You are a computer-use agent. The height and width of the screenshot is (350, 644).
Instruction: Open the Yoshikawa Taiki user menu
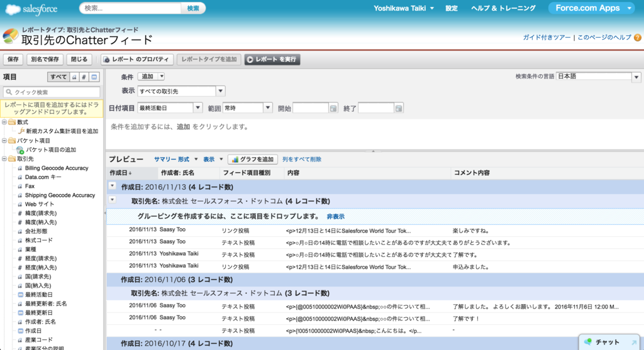click(403, 8)
